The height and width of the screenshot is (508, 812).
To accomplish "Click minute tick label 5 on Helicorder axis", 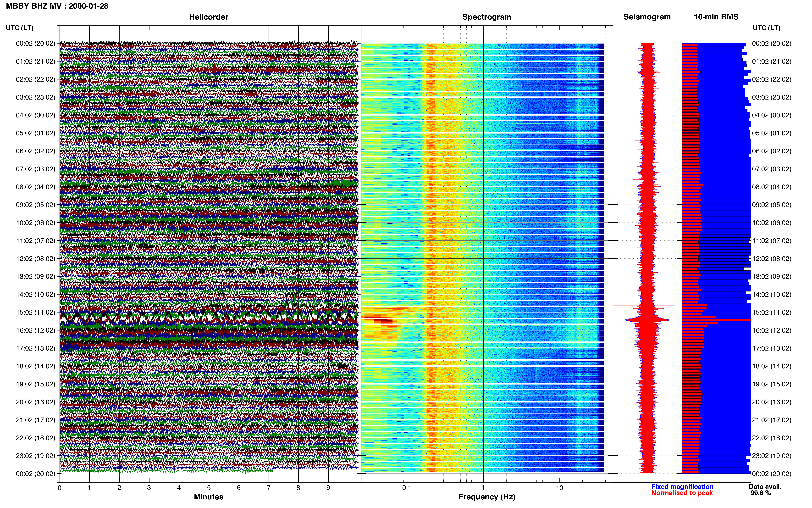I will tap(209, 488).
